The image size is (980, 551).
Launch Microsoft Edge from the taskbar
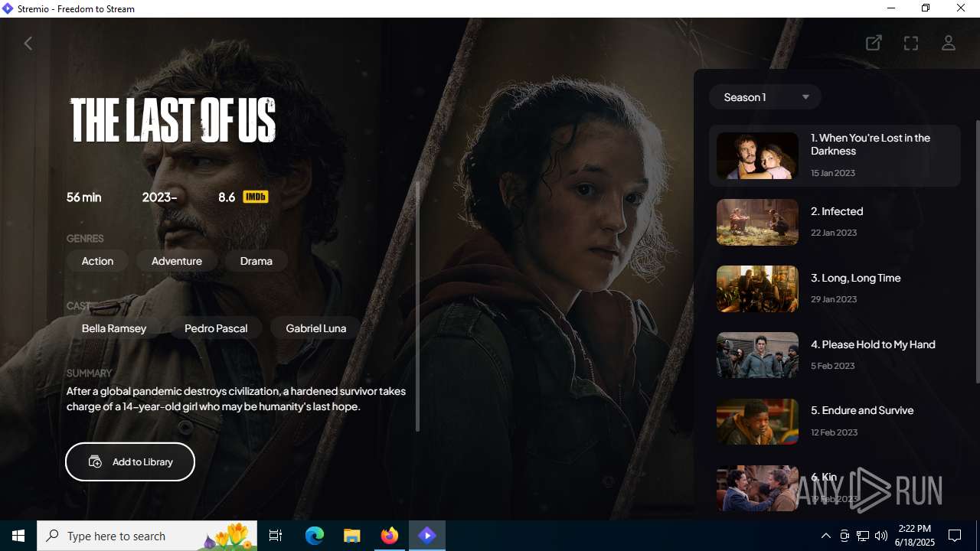point(315,536)
